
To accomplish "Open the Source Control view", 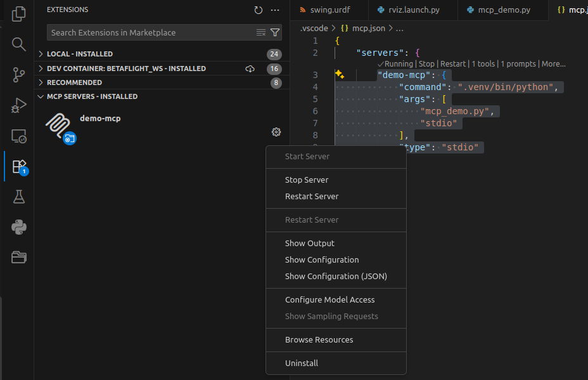I will (x=19, y=75).
